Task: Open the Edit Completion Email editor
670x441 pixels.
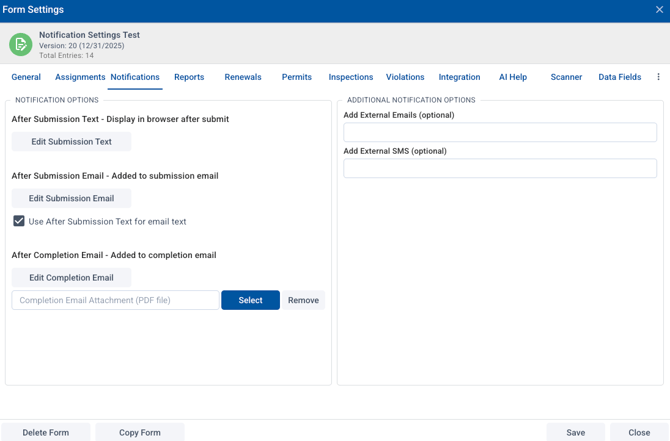Action: [71, 278]
